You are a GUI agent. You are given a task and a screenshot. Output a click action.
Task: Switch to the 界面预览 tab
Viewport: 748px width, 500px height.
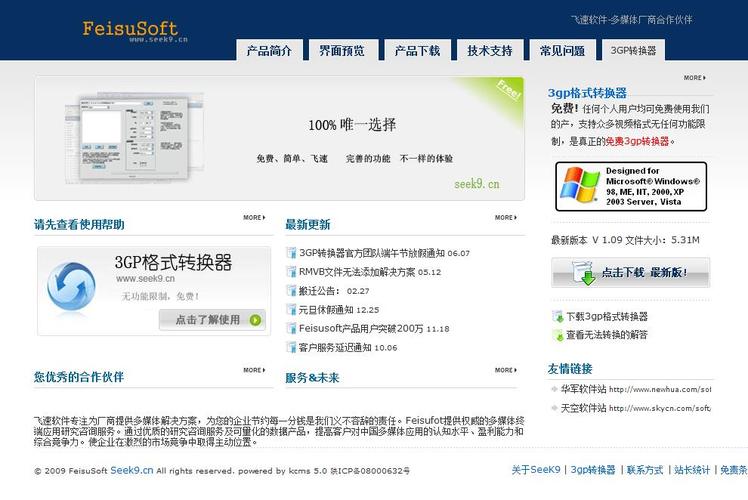(x=342, y=50)
